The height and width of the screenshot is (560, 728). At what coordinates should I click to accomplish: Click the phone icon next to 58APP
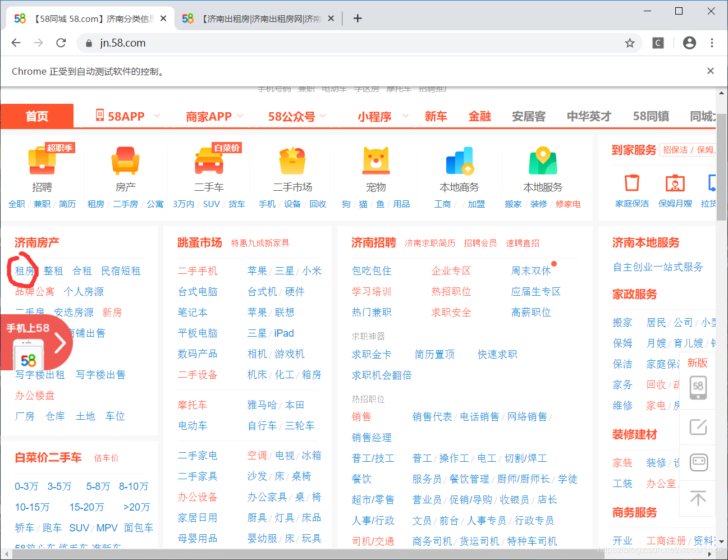coord(100,116)
